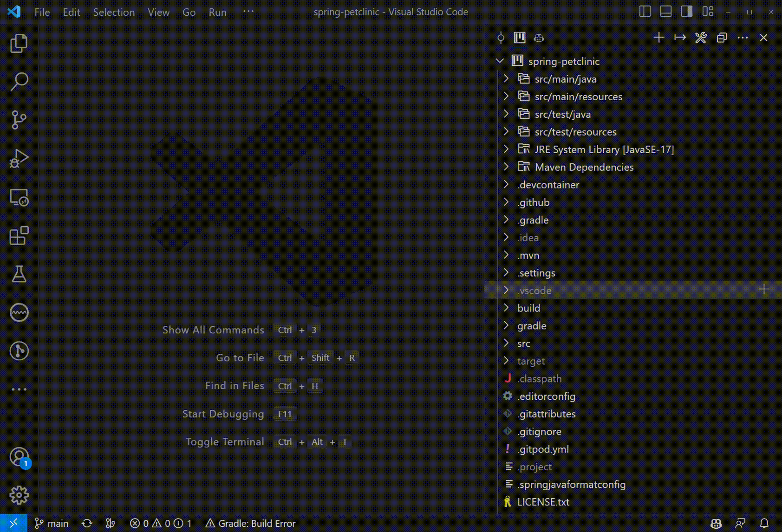
Task: Expand the src/main/resources node
Action: (506, 96)
